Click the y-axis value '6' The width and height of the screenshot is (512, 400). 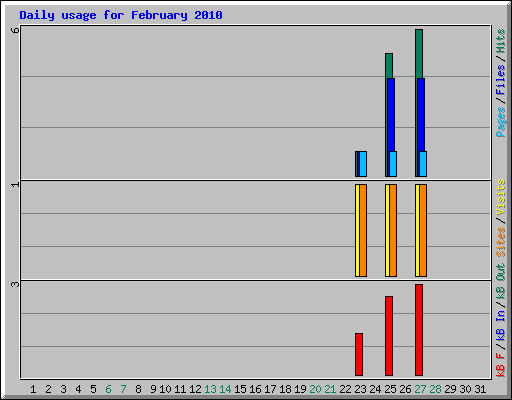tap(15, 30)
